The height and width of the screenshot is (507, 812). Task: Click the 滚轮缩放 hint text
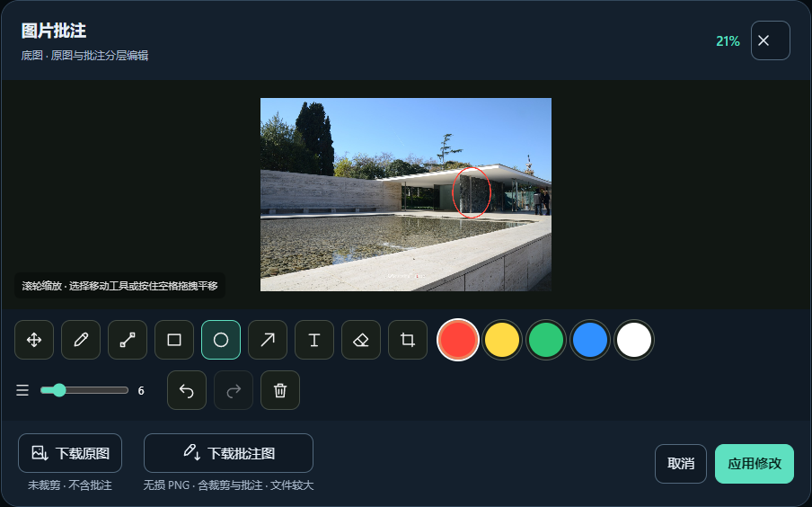[119, 286]
